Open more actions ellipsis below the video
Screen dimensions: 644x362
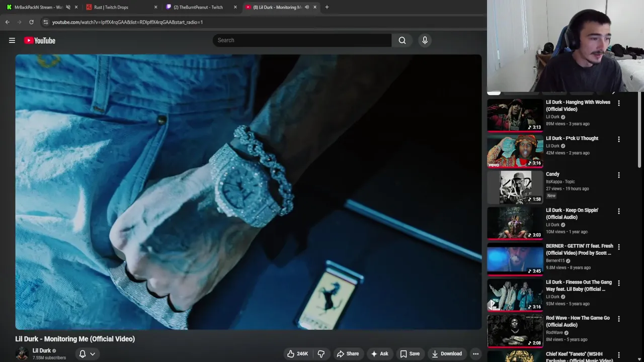coord(475,353)
